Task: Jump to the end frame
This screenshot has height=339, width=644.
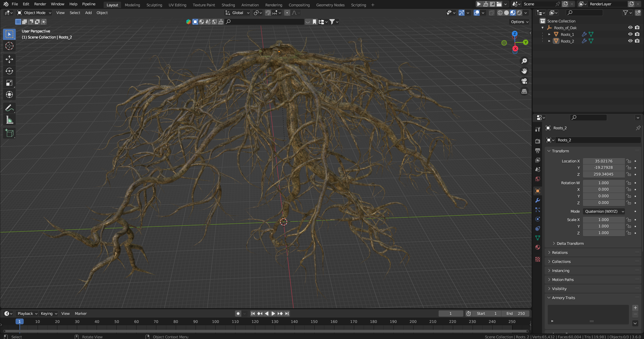Action: (x=287, y=314)
